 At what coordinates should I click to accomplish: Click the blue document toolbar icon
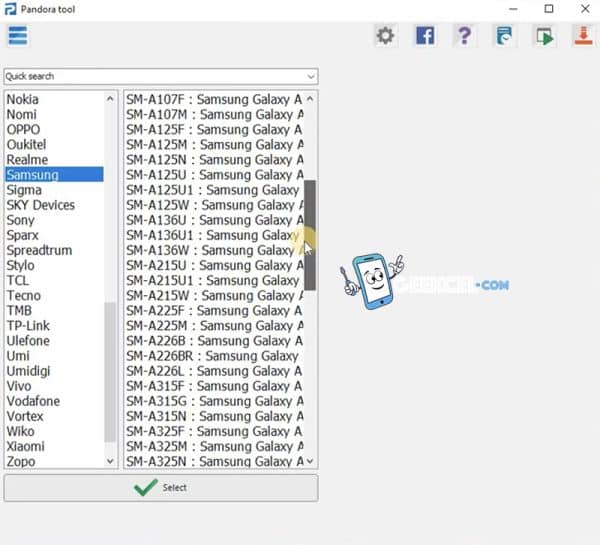pyautogui.click(x=504, y=36)
